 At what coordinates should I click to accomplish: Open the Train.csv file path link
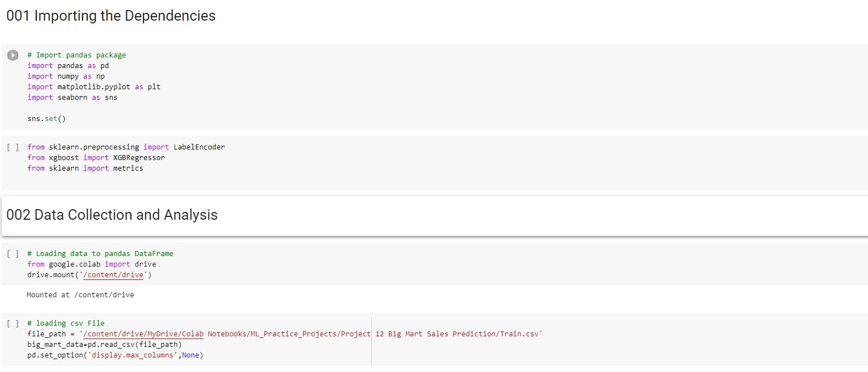(x=142, y=334)
